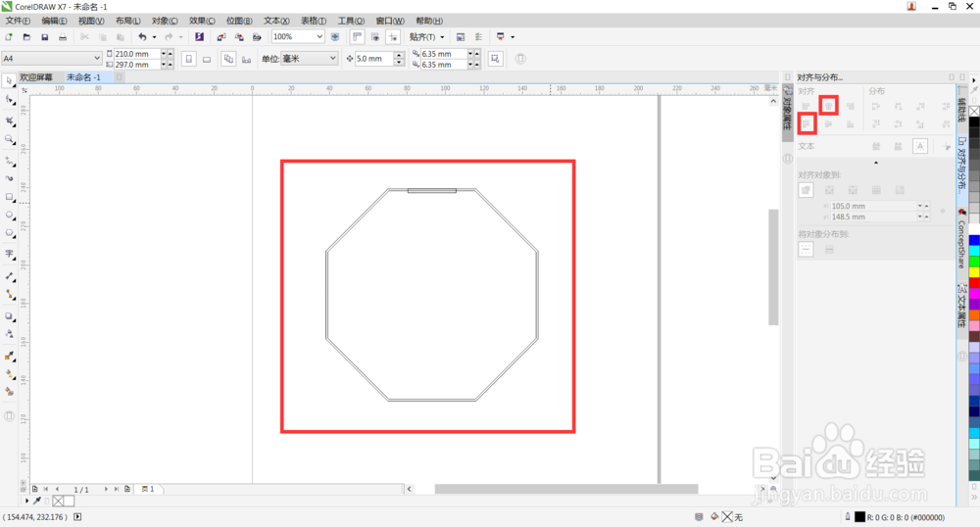Open the 对象 menu
The height and width of the screenshot is (527, 980).
coord(165,21)
